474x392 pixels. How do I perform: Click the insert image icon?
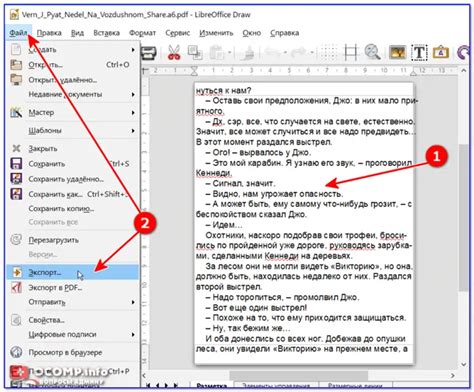tap(397, 53)
